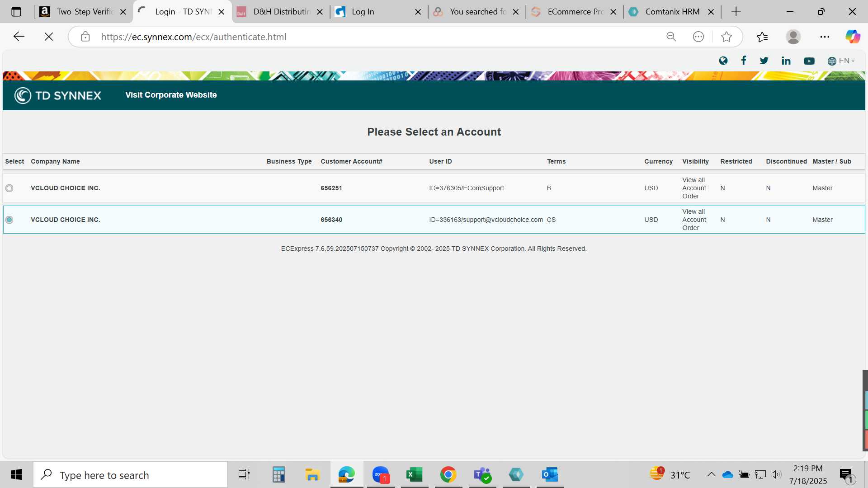The width and height of the screenshot is (868, 488).
Task: Switch to the D&H Distributing tab
Action: [281, 12]
